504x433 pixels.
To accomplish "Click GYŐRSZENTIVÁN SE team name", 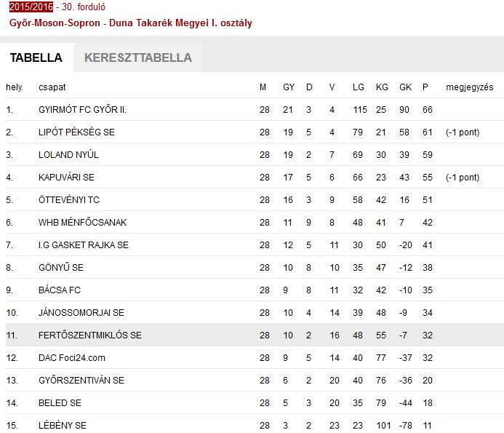I will coord(81,381).
